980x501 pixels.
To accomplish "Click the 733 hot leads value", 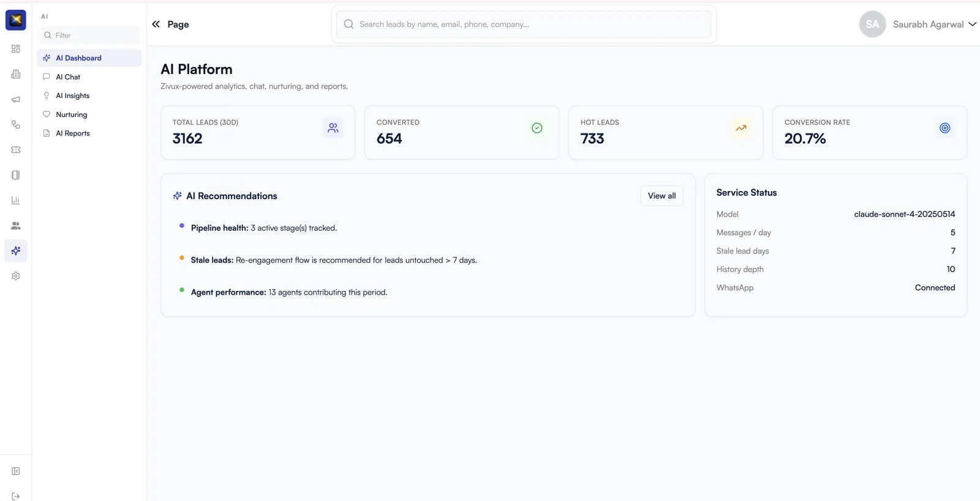I will pos(592,139).
